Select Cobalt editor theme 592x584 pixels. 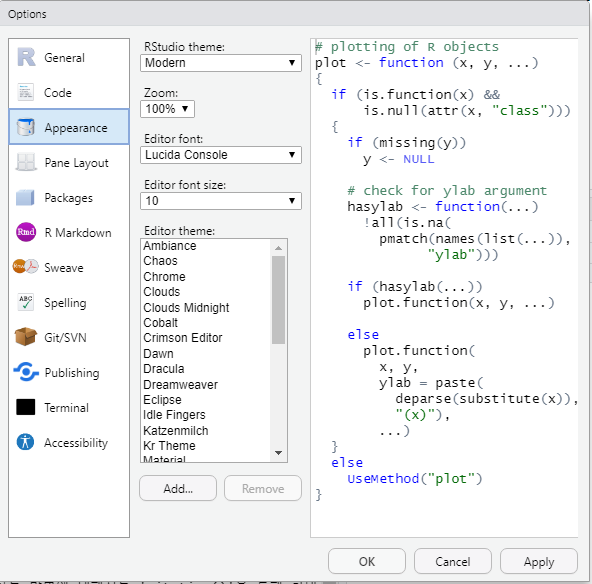206,323
